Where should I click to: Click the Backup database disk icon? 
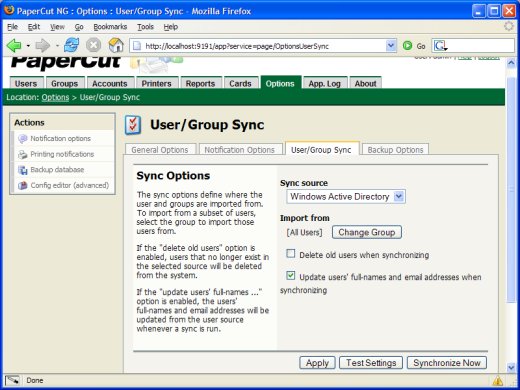pyautogui.click(x=23, y=170)
